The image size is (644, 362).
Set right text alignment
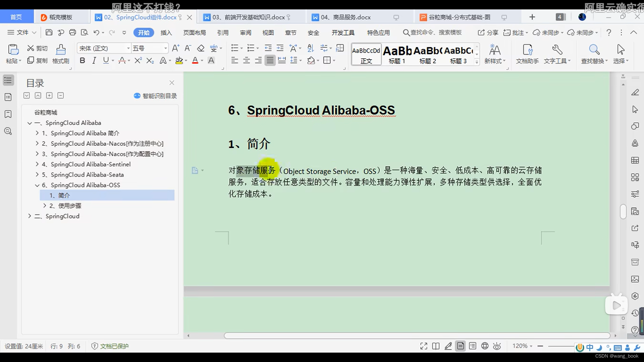coord(258,60)
